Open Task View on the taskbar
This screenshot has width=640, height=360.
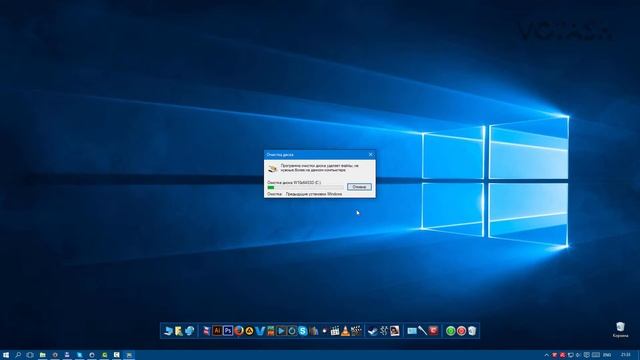tap(30, 355)
